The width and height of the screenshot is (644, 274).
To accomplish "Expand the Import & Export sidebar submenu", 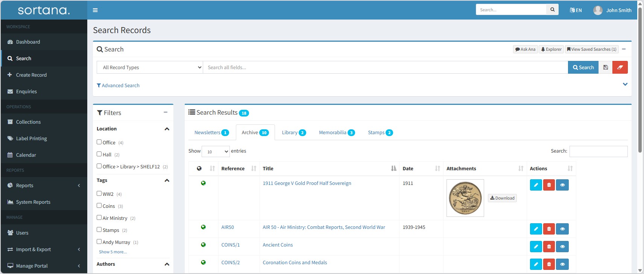I will click(44, 249).
